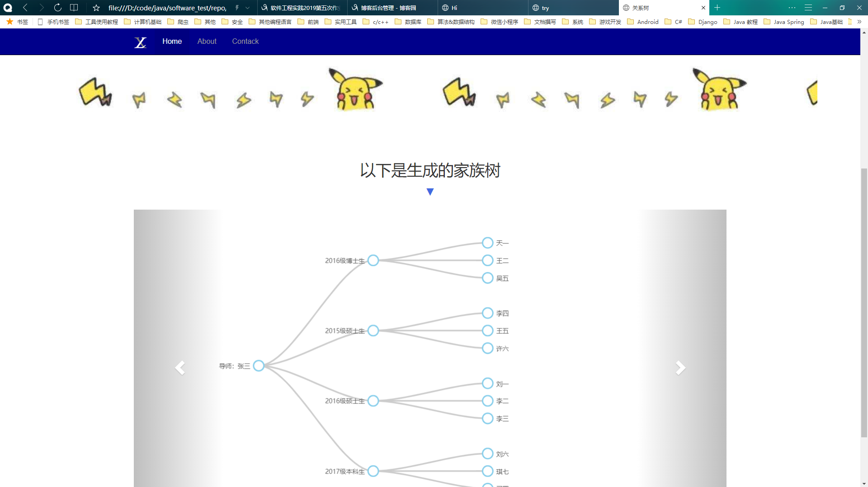
Task: Collapse the 2017级本科生 node
Action: [373, 471]
